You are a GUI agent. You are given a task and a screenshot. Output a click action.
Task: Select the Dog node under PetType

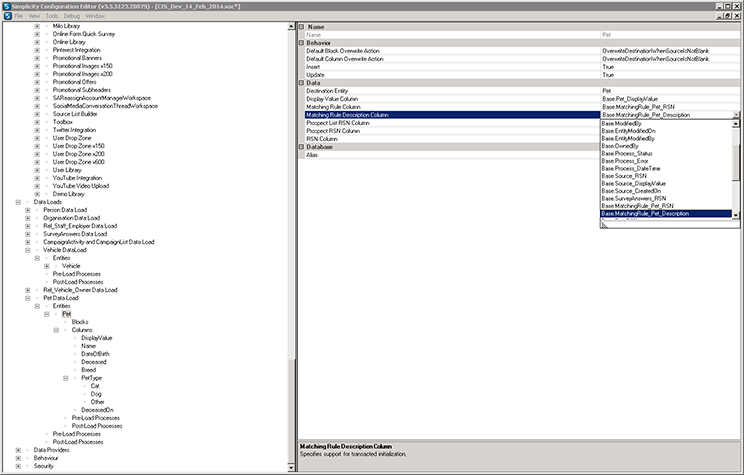tap(96, 394)
